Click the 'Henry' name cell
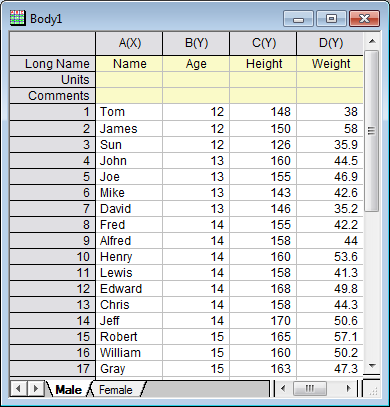The image size is (390, 407). [x=129, y=257]
